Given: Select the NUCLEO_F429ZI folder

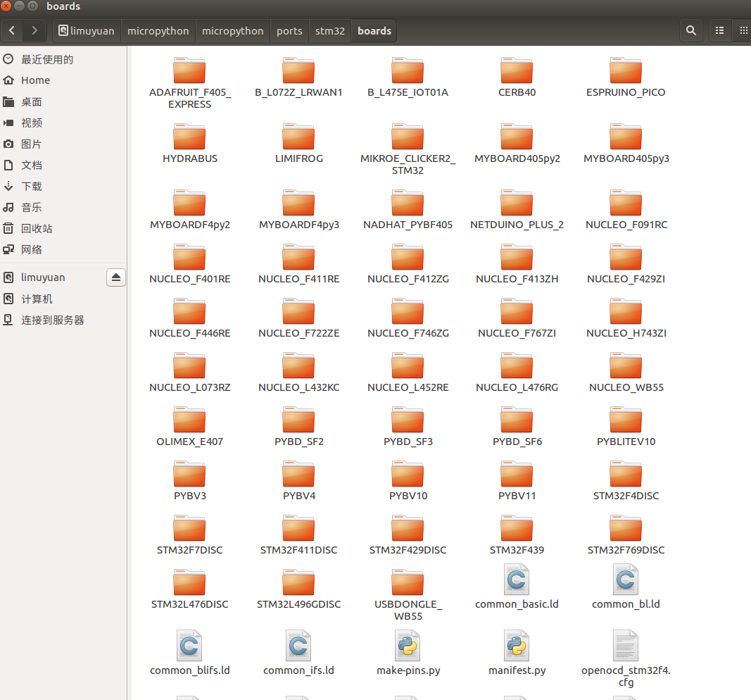Looking at the screenshot, I should pos(626,264).
